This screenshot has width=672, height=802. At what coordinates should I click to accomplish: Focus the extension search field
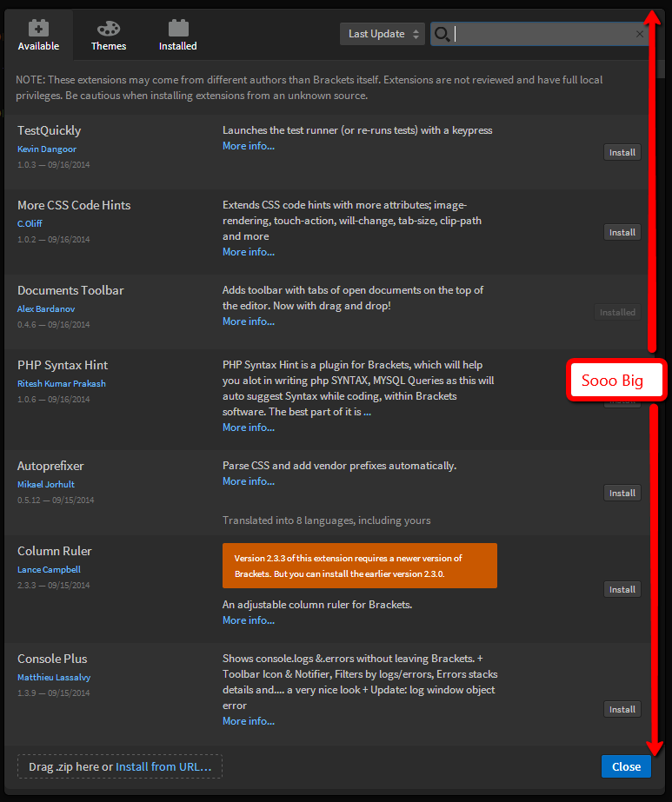click(x=540, y=34)
